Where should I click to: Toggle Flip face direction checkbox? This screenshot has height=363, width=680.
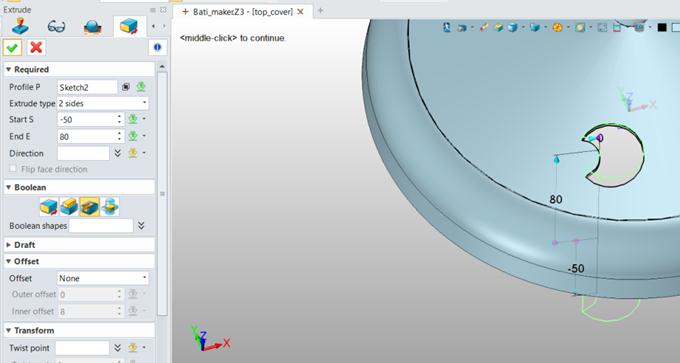13,169
